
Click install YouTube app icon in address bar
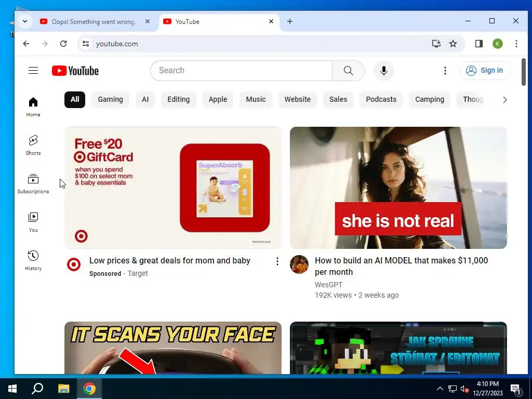(436, 44)
